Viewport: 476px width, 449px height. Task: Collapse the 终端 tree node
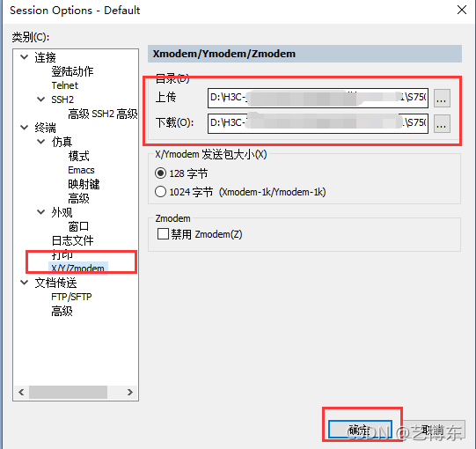pyautogui.click(x=25, y=128)
